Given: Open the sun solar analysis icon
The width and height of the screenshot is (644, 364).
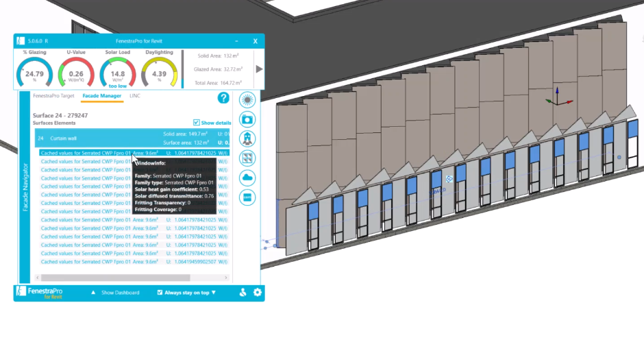Looking at the screenshot, I should (247, 100).
